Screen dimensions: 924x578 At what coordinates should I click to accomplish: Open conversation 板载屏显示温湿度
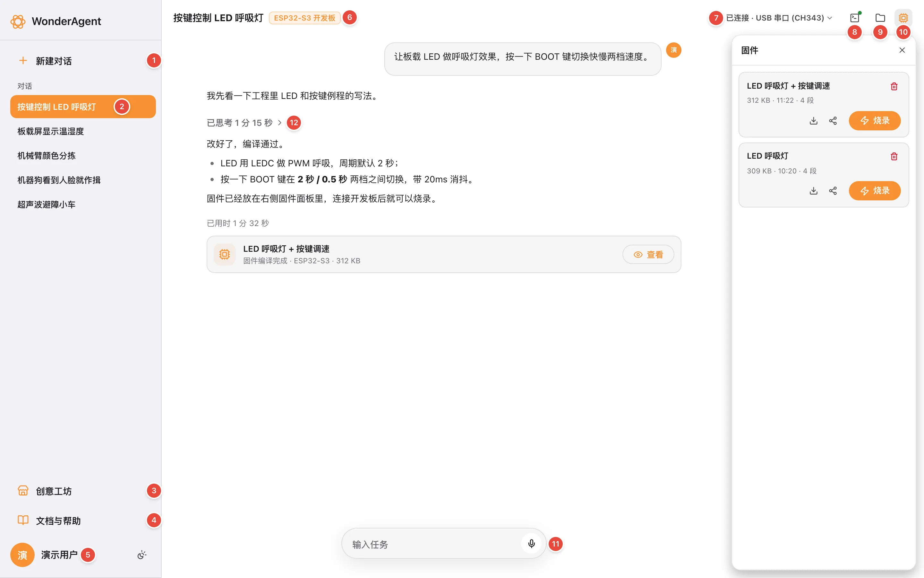click(x=83, y=131)
